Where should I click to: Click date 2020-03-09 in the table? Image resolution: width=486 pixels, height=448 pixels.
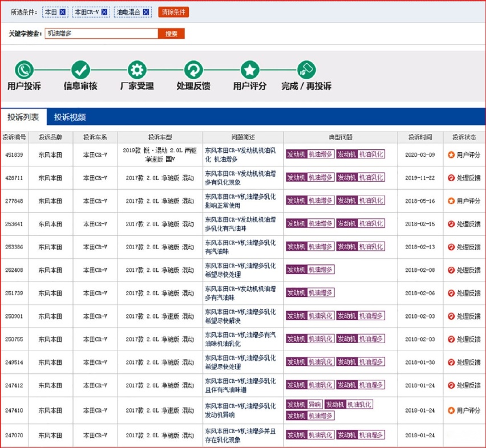tap(420, 155)
